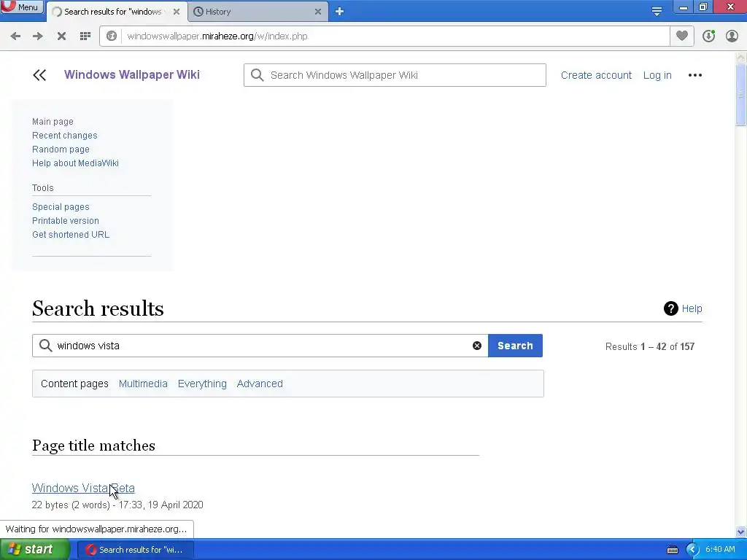Select the Opera taskbar window button

tap(135, 550)
